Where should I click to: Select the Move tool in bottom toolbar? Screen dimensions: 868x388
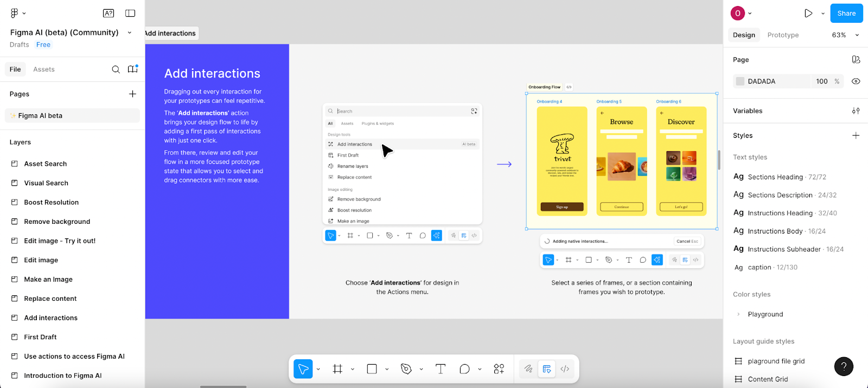coord(303,369)
